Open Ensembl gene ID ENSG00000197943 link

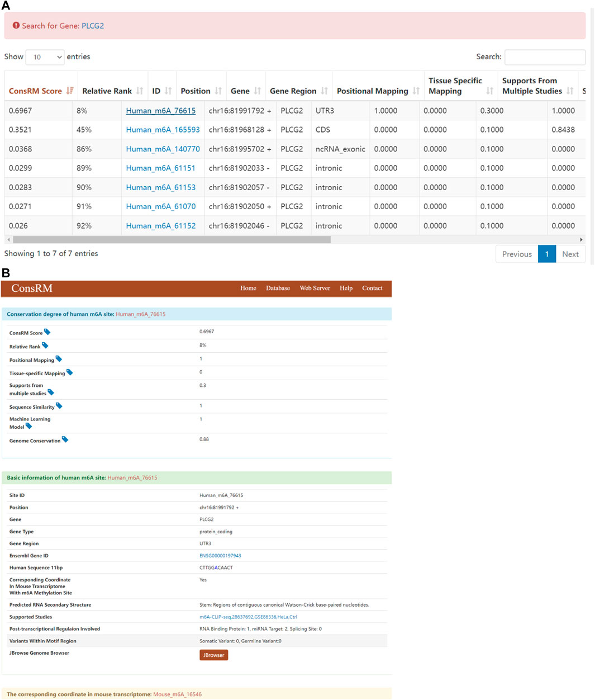click(x=220, y=556)
